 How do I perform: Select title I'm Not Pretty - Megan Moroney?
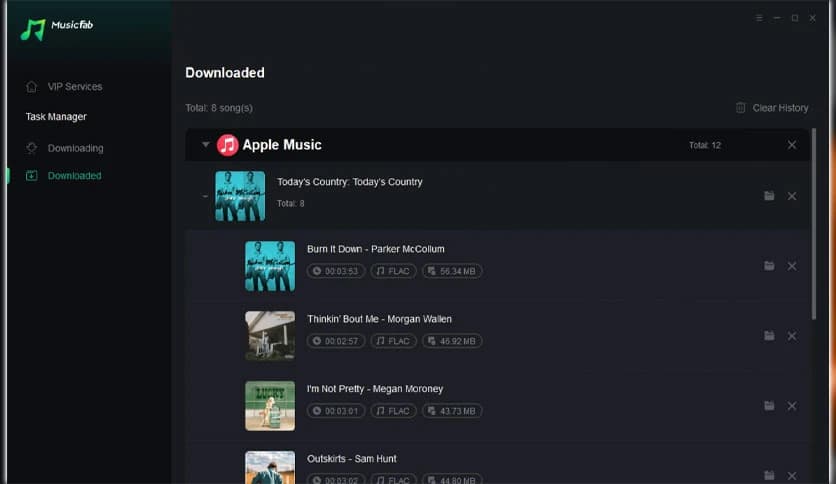pyautogui.click(x=375, y=389)
